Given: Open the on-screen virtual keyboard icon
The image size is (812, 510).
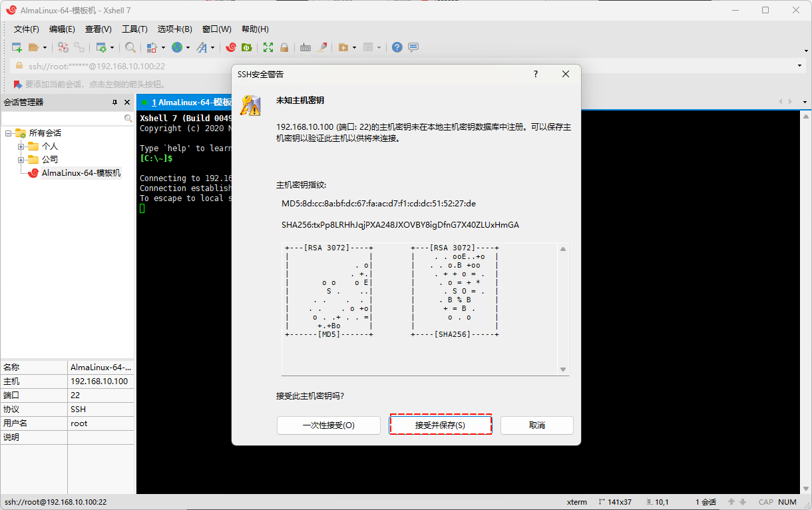Looking at the screenshot, I should pos(305,47).
